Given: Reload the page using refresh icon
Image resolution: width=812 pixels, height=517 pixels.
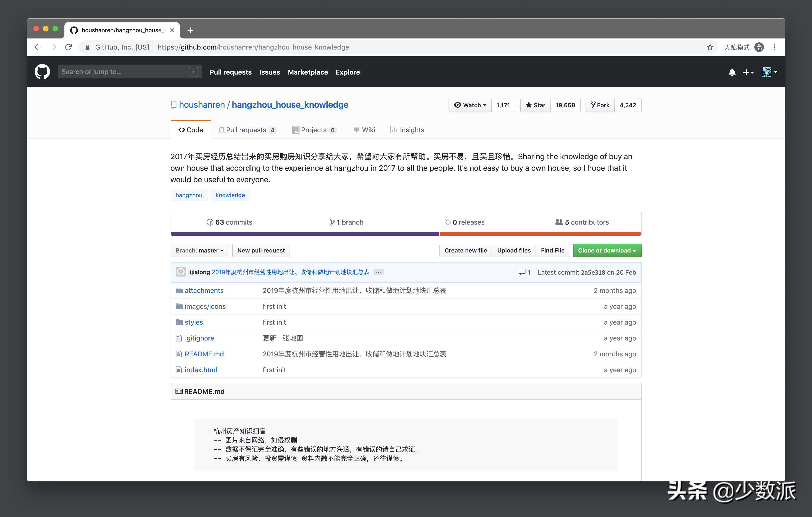Looking at the screenshot, I should click(x=69, y=47).
